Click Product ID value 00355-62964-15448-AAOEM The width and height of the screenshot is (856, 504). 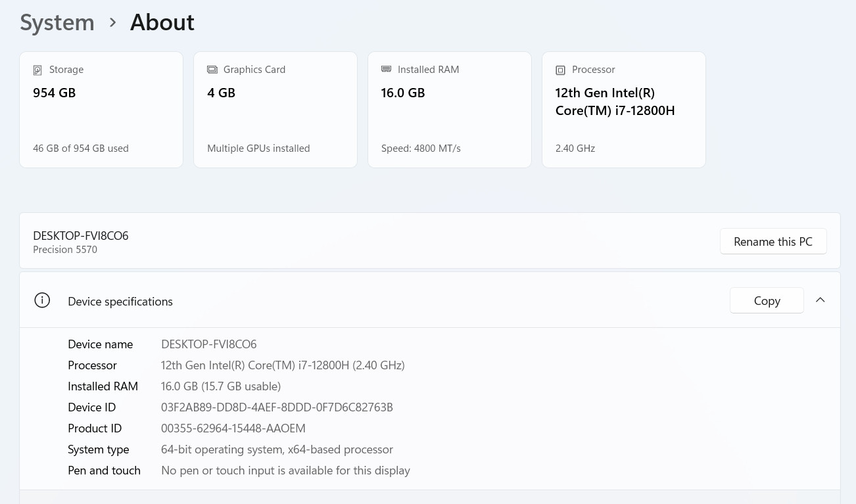tap(233, 428)
